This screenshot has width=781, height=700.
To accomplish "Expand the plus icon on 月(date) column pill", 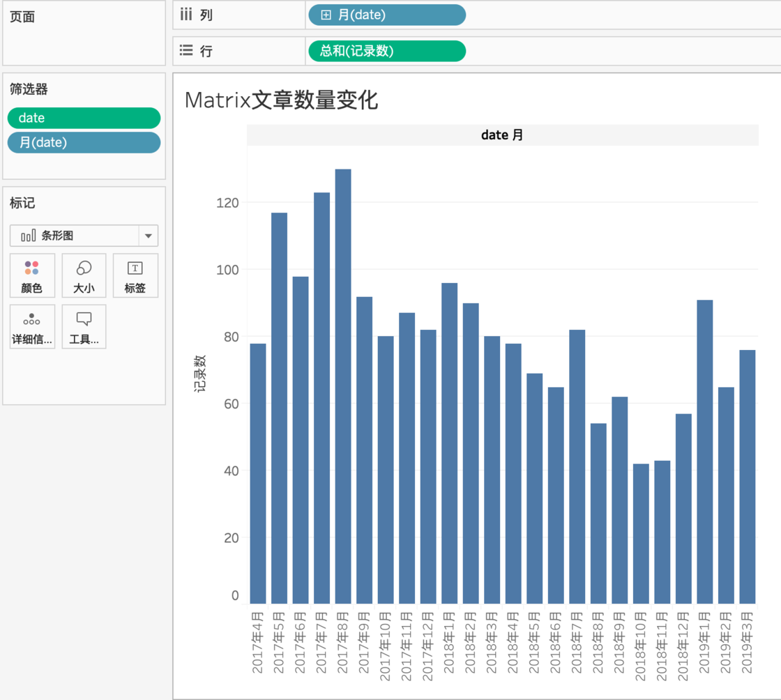I will pyautogui.click(x=326, y=15).
